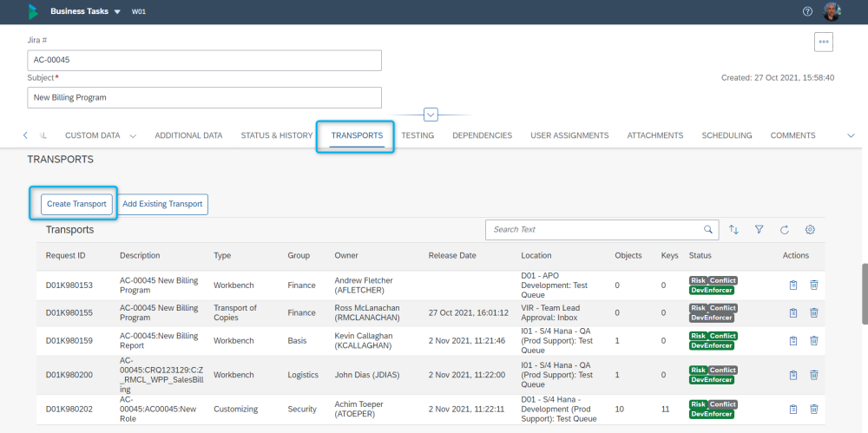The image size is (868, 433).
Task: Click clipboard icon for D01K980153 row
Action: point(792,285)
